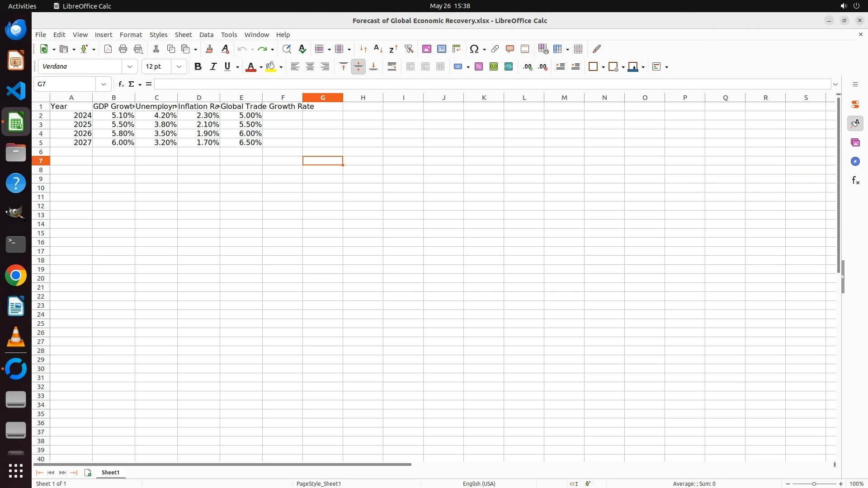Toggle Bold formatting

198,67
